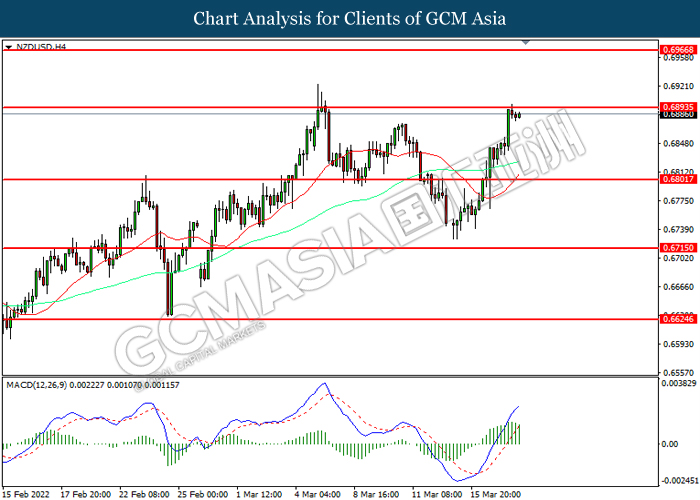
Task: Select the 0.68017 red price tag
Action: 673,180
